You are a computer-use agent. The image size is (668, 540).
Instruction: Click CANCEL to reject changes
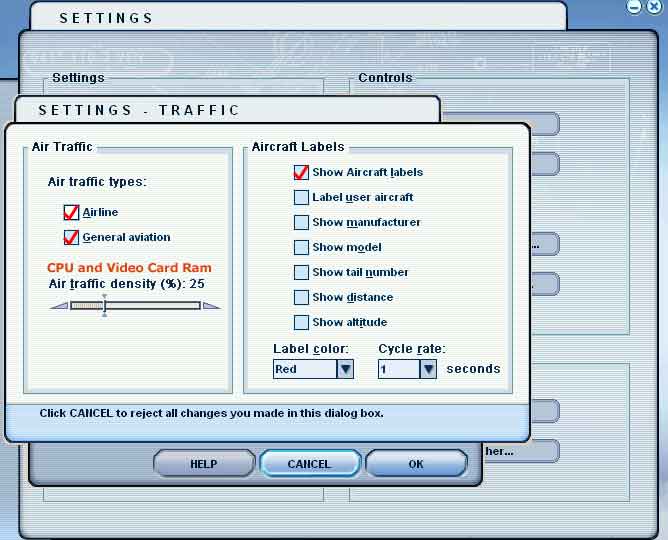point(310,464)
